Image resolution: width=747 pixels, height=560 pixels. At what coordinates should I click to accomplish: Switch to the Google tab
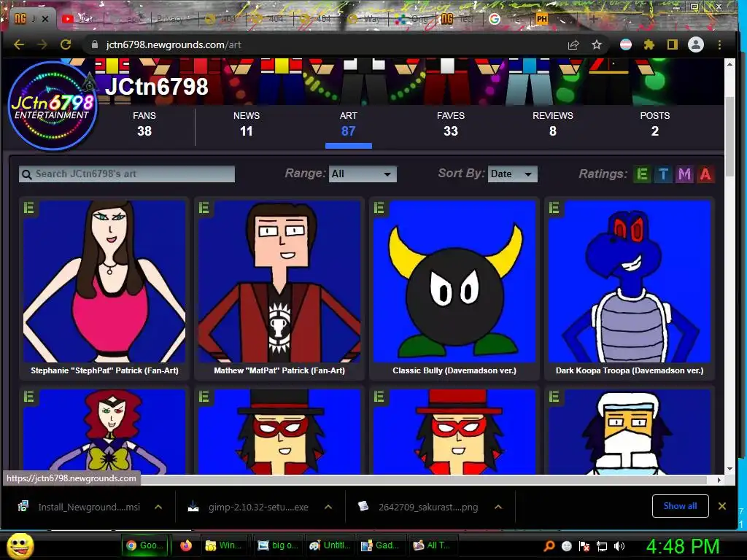pos(508,19)
